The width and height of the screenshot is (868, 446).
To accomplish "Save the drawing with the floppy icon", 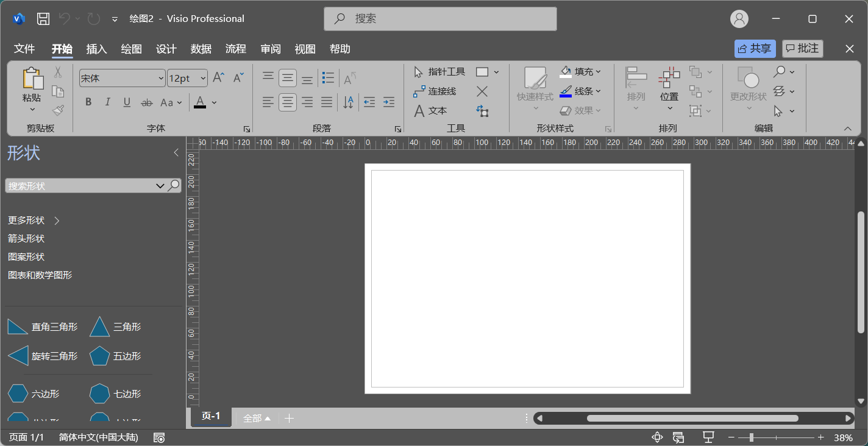I will (43, 19).
